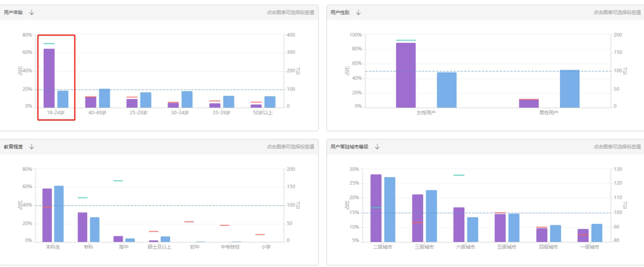This screenshot has height=267, width=644.
Task: Click the 25-29岁 axis label
Action: point(138,113)
